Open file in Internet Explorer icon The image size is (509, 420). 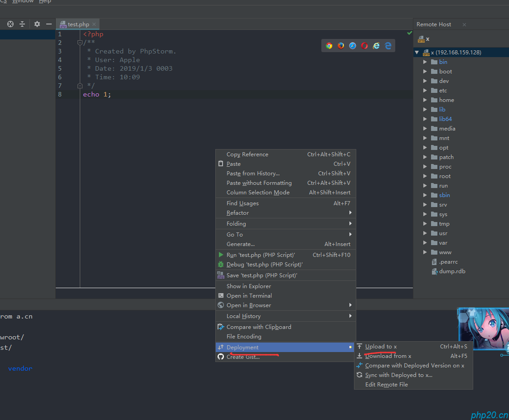coord(376,45)
